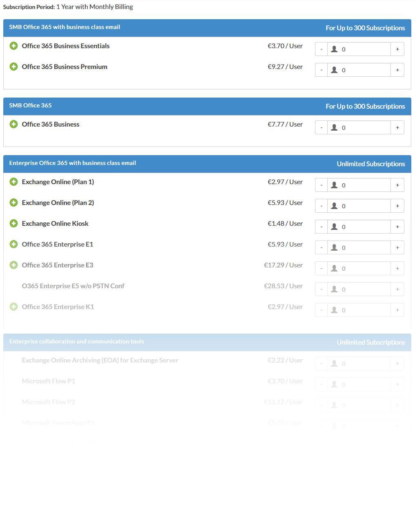
Task: Focus the Office 365 Enterprise E3 quantity field
Action: point(359,268)
